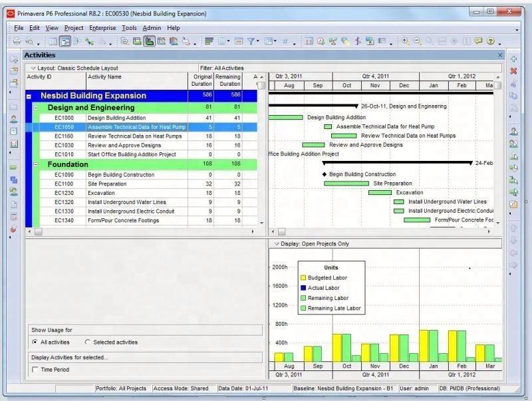Open the Tools menu

pyautogui.click(x=129, y=28)
